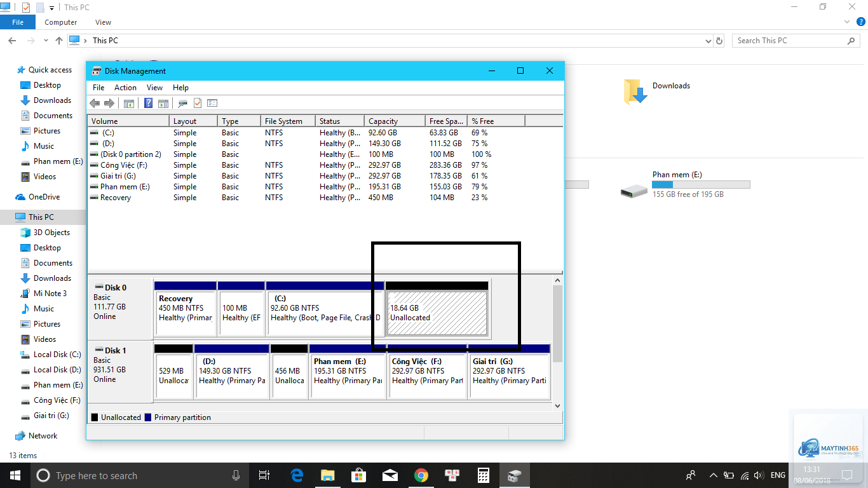Go up one level in File Explorer
Viewport: 868px width, 488px height.
coord(59,41)
